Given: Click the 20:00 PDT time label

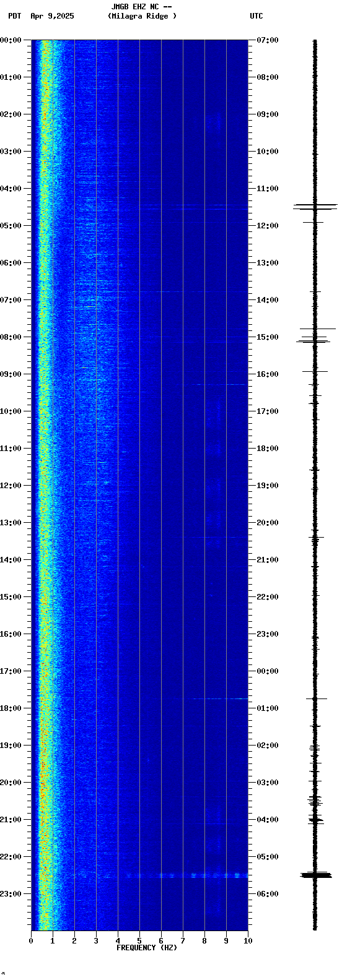Looking at the screenshot, I should tap(11, 783).
